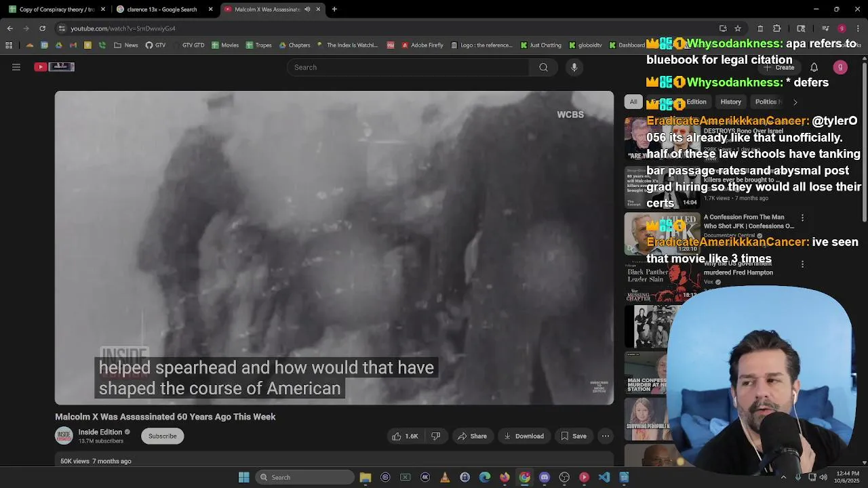Open the Confession From The Man thumbnail
This screenshot has width=868, height=488.
click(662, 234)
